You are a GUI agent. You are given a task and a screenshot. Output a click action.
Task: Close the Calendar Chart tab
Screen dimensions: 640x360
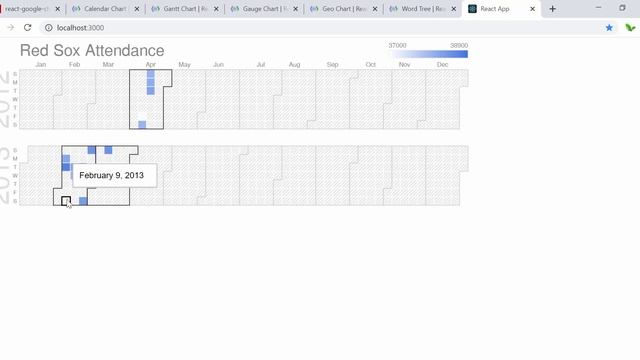[137, 9]
